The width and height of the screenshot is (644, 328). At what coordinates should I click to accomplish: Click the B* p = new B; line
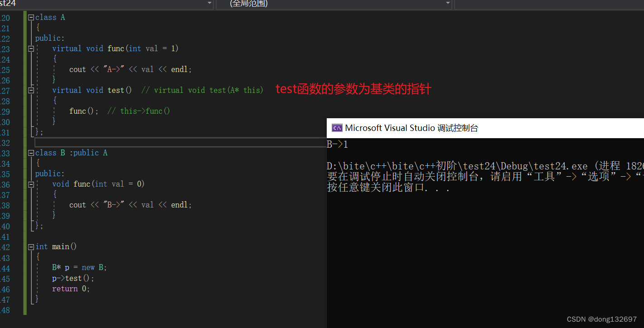click(x=79, y=267)
